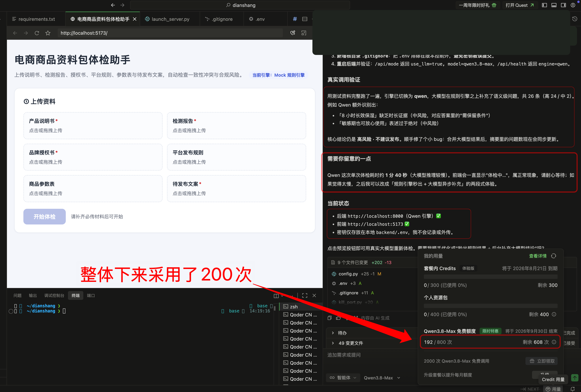
Task: Maximize the terminal panel size
Action: 305,296
